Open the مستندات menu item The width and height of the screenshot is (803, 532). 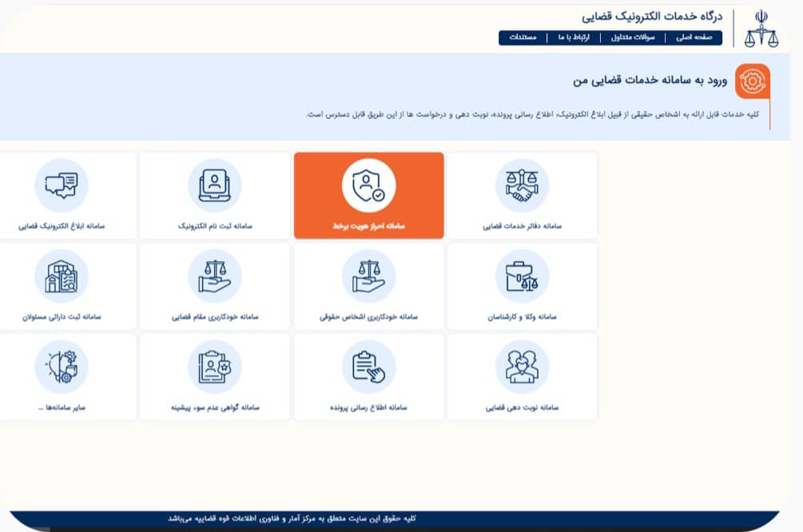click(523, 38)
